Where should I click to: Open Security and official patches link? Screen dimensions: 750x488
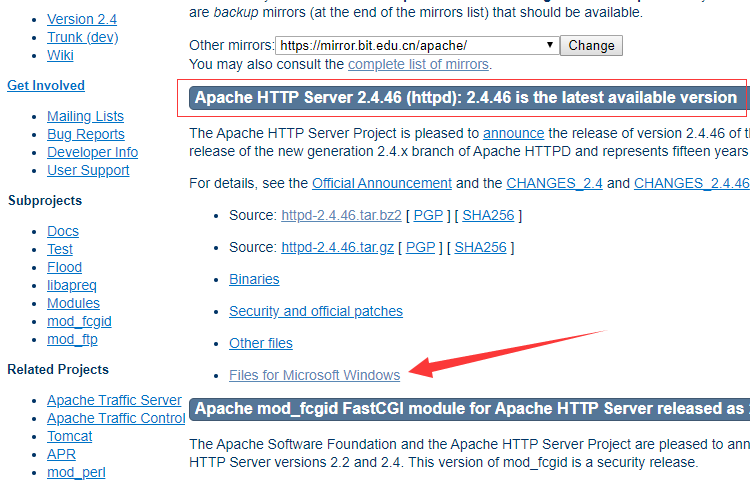[x=316, y=311]
